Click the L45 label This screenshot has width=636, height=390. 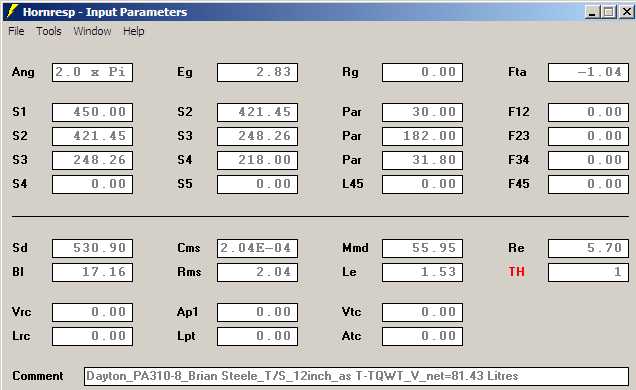(x=353, y=184)
